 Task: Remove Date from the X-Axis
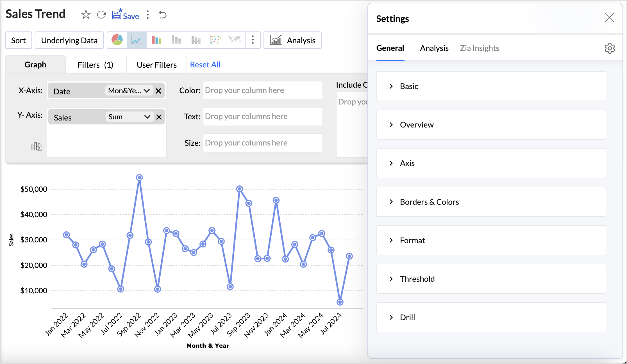(158, 91)
